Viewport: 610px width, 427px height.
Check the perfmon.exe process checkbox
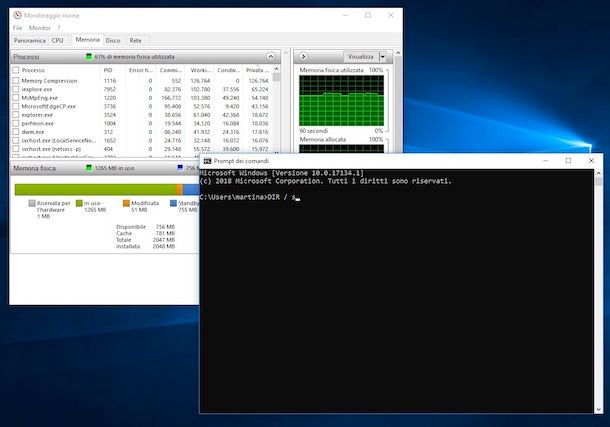(16, 123)
